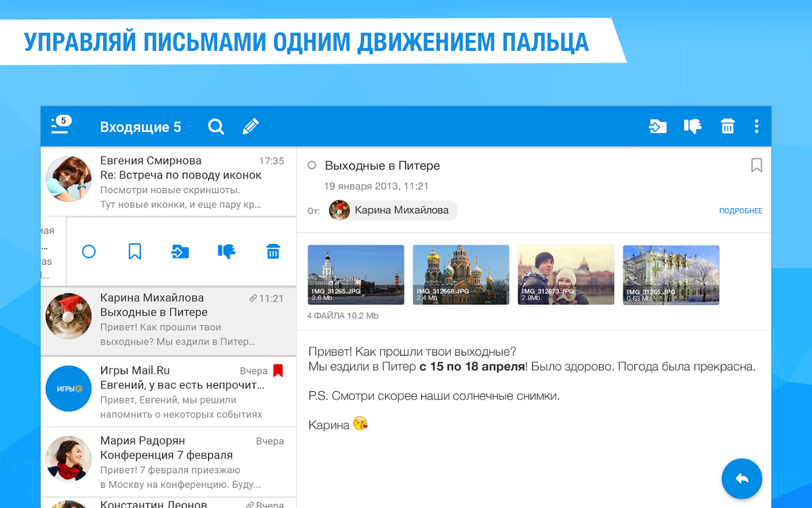Open attachment IMG_312673.JPG thumbnail

click(x=566, y=275)
